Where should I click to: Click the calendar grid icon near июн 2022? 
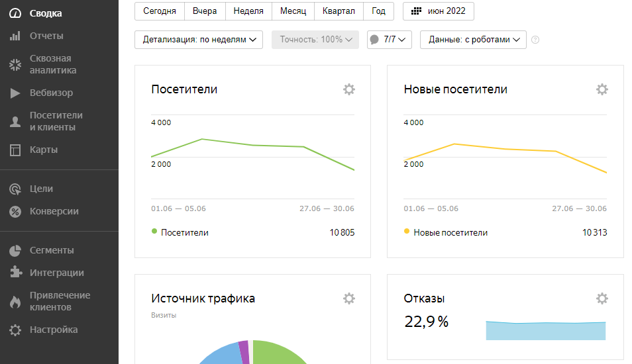coord(416,11)
